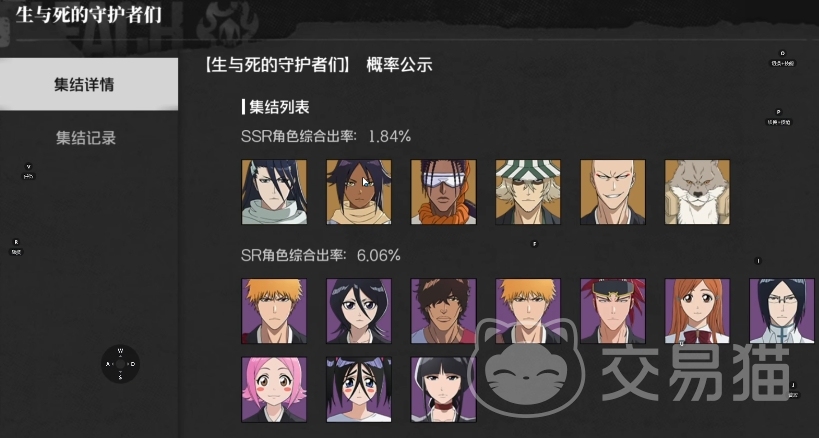Select the 集结详情 tab
819x438 pixels.
pos(88,85)
